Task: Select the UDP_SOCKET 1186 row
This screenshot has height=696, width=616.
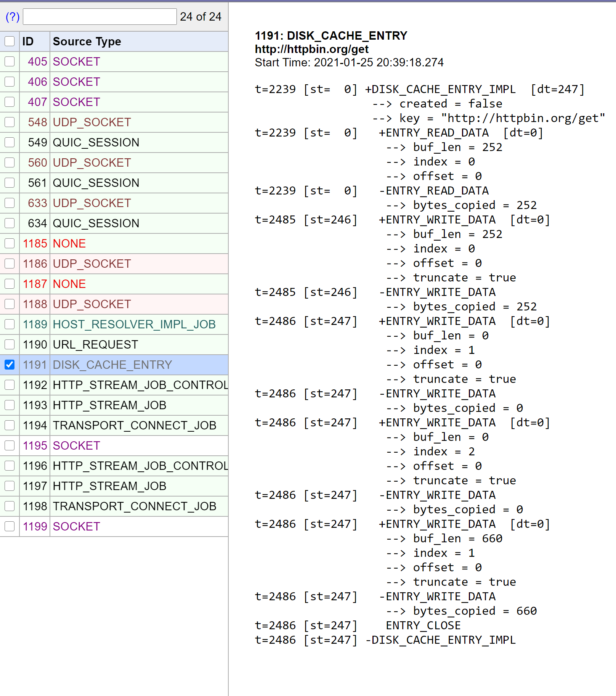Action: pos(91,264)
